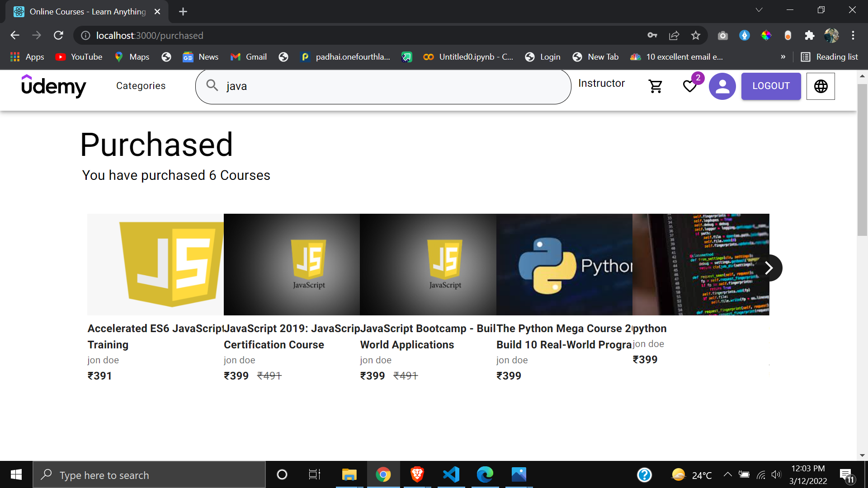Open the Instructor link
The width and height of the screenshot is (868, 488).
(601, 83)
